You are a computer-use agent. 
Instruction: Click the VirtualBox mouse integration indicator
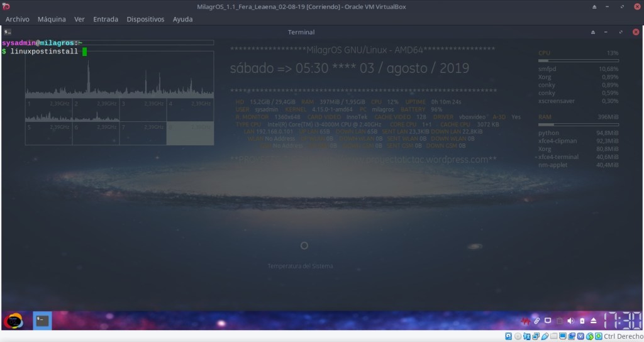[590, 336]
